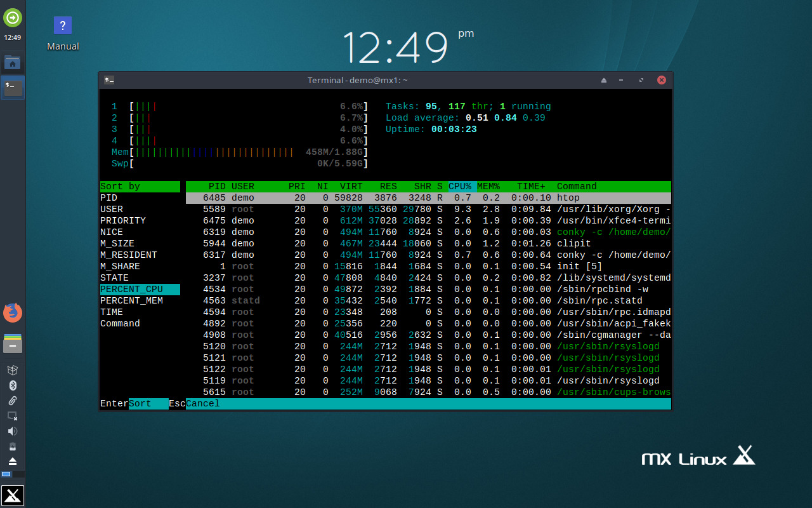
Task: Cancel the sort selection via Cancel
Action: (x=202, y=403)
